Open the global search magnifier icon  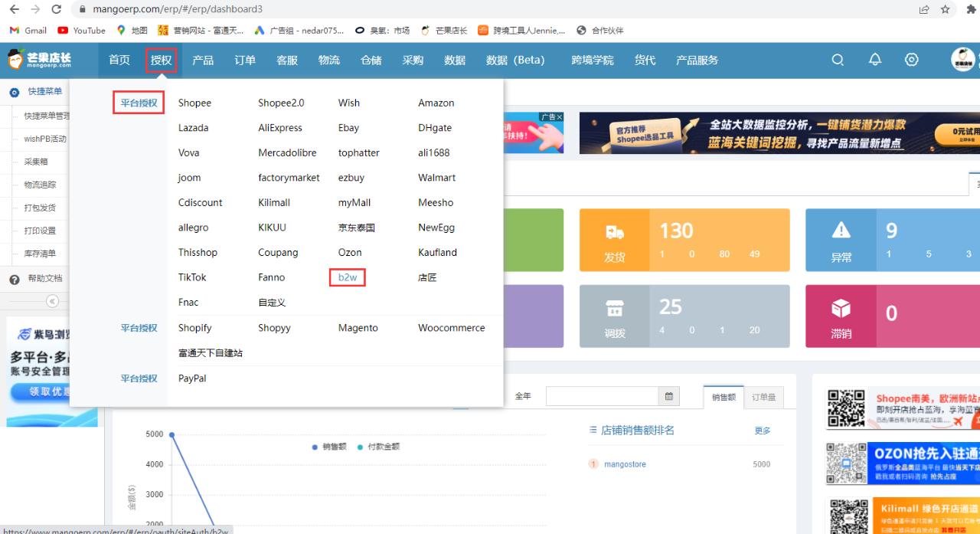pos(838,59)
